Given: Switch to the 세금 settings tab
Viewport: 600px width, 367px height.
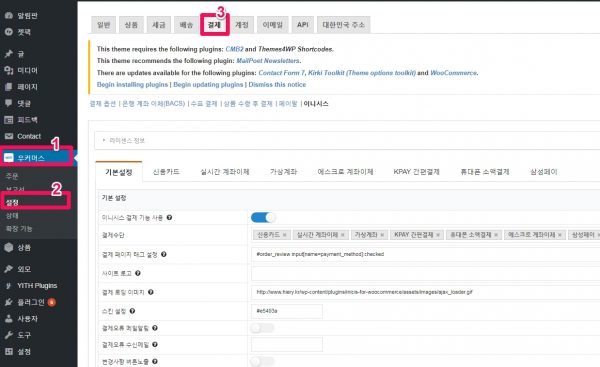Looking at the screenshot, I should pos(158,25).
